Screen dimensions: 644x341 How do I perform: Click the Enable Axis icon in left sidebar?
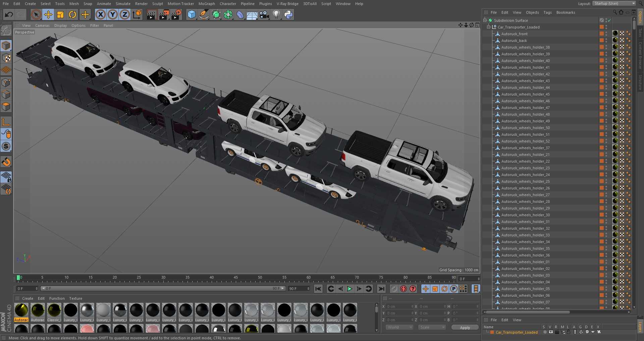(x=6, y=122)
